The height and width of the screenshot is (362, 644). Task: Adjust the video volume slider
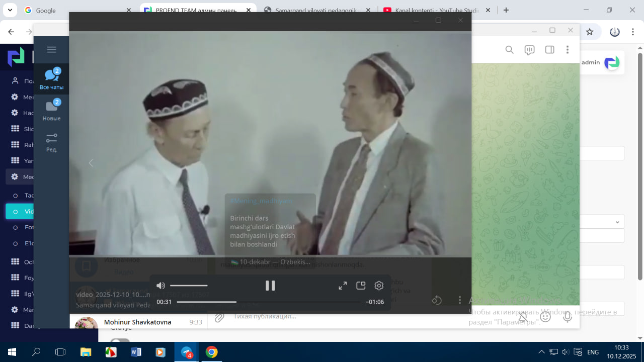point(189,286)
